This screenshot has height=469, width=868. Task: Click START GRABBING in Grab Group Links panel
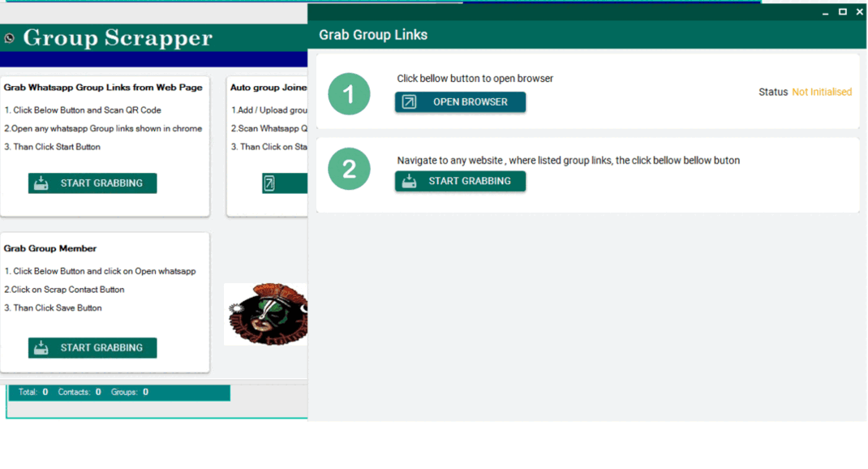point(460,181)
